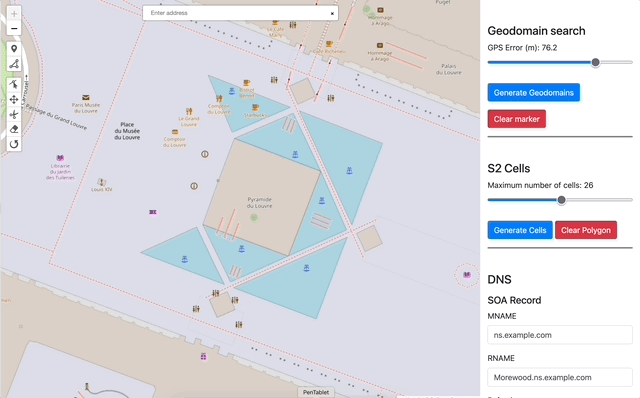Select the Cut Layers scissors tool
The width and height of the screenshot is (640, 398).
tap(14, 114)
